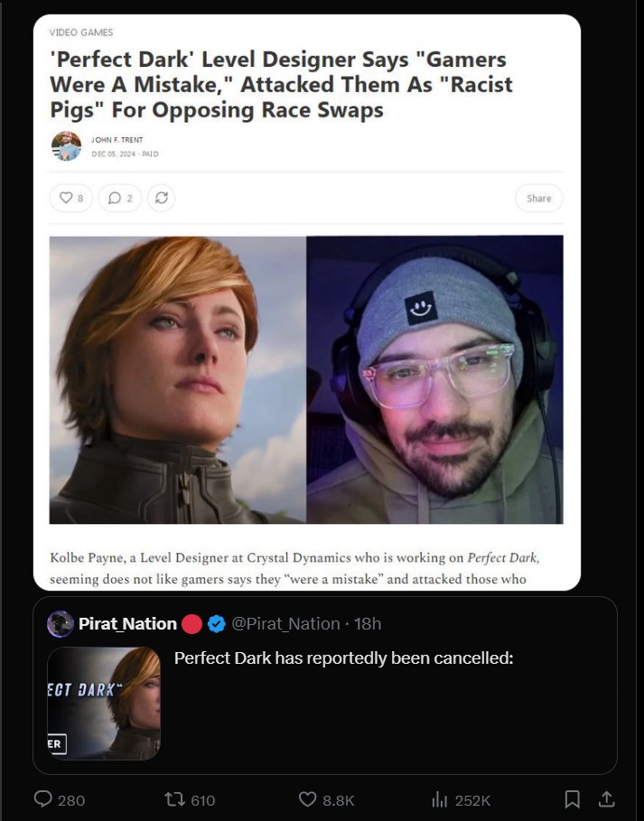644x821 pixels.
Task: Click the John F. Trent author name
Action: click(x=117, y=140)
